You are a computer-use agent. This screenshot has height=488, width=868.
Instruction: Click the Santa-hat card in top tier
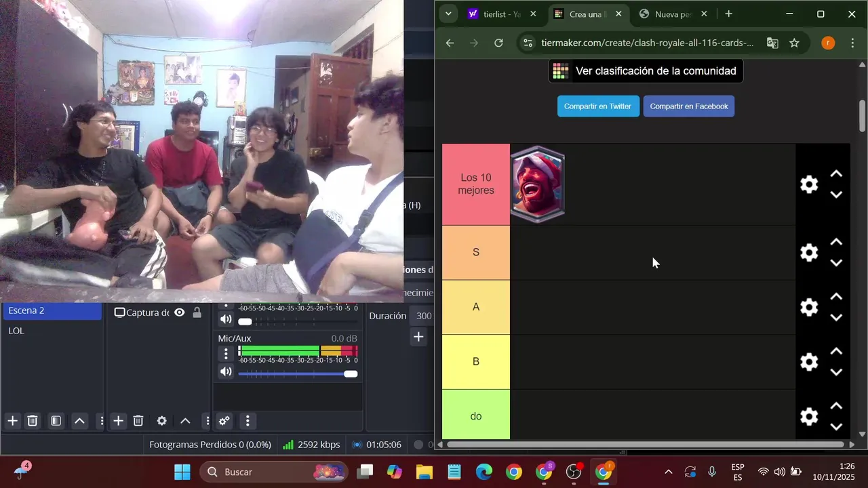coord(538,184)
